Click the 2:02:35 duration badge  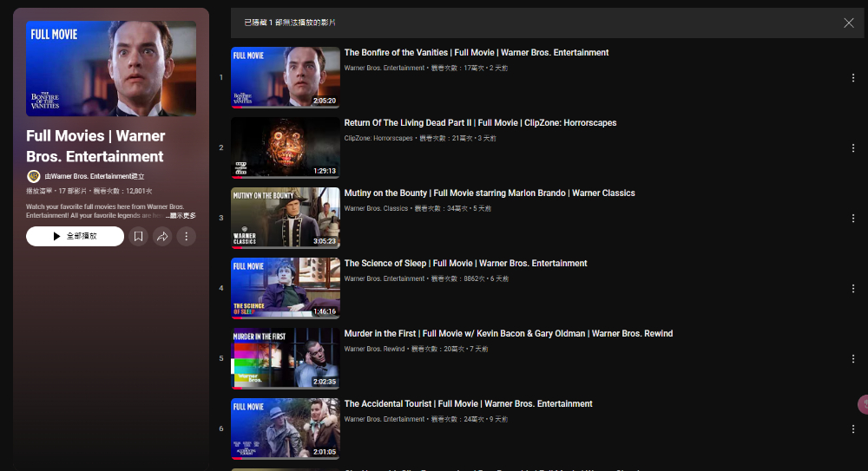pyautogui.click(x=325, y=382)
